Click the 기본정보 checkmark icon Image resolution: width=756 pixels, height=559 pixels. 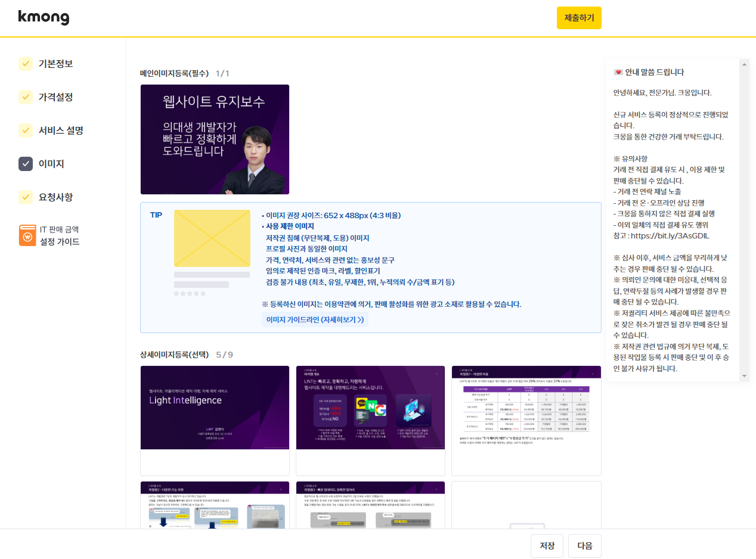click(x=26, y=64)
